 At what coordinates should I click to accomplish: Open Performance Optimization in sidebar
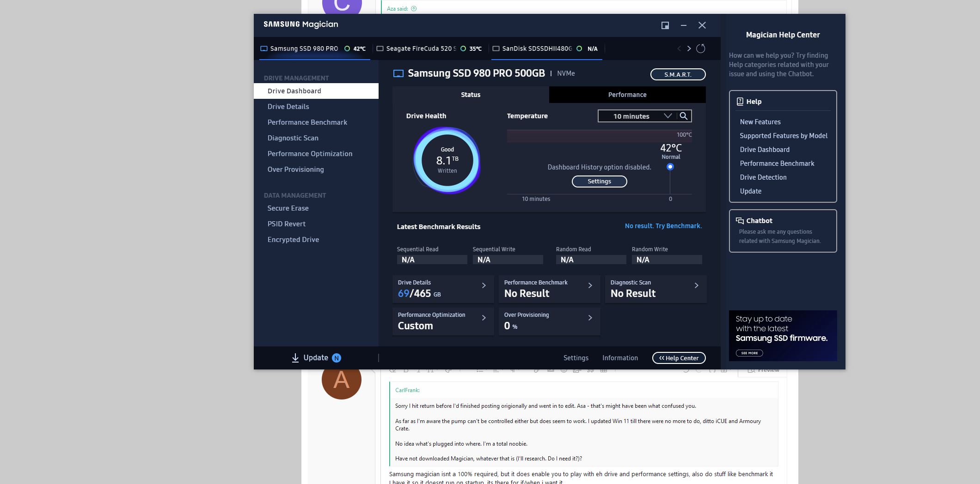pos(316,154)
